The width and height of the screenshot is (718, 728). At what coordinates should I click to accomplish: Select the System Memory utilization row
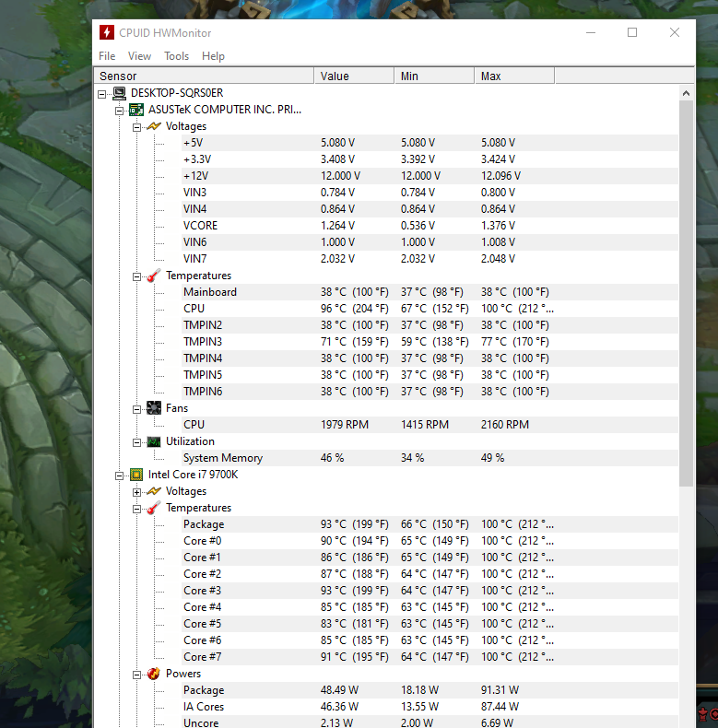click(430, 458)
